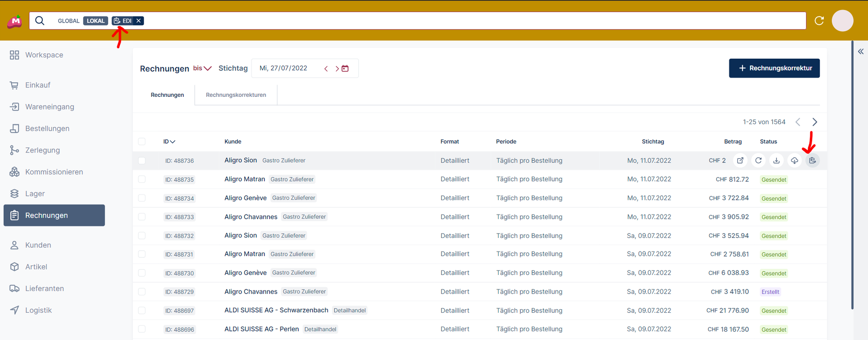
Task: Expand the 'bis' dropdown next to Rechnungen
Action: coord(202,69)
